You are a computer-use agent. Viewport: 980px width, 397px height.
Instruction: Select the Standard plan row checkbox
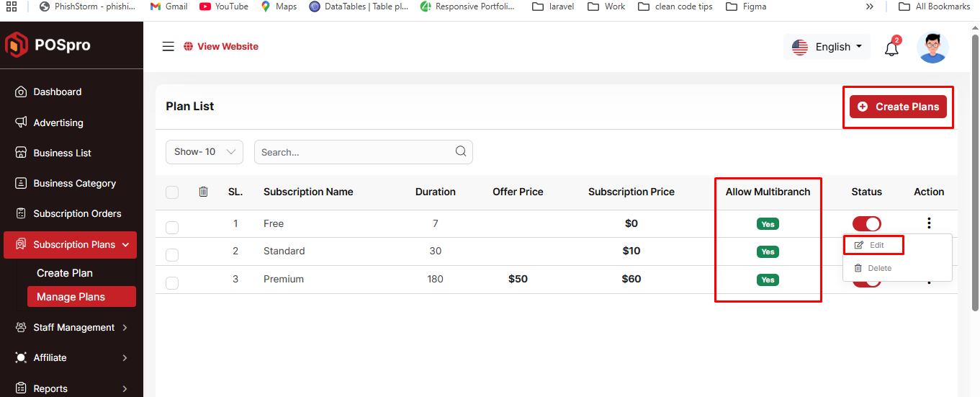(172, 255)
